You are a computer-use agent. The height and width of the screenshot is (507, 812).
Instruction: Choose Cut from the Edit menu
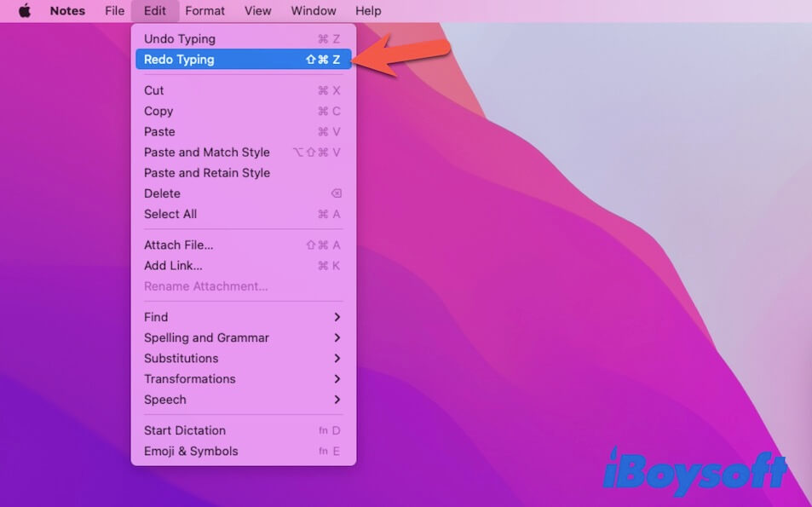(x=154, y=90)
